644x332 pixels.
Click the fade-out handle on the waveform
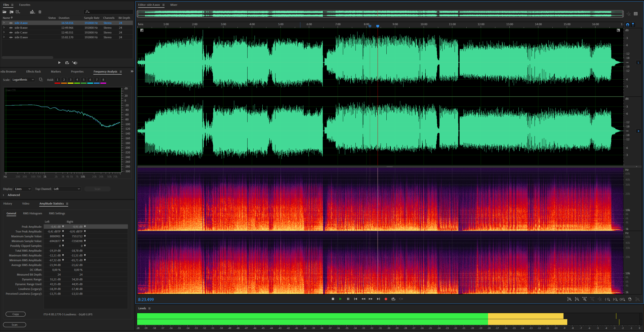tap(618, 30)
